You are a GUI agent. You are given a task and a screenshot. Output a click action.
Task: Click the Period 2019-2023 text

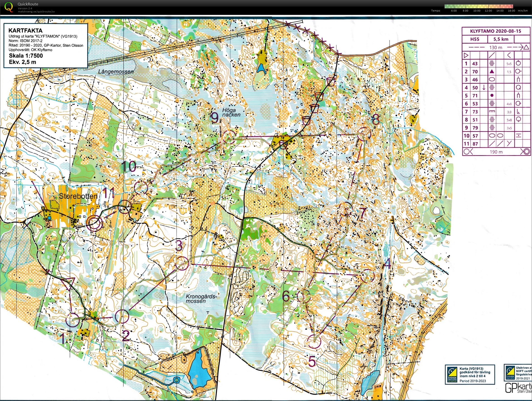click(473, 381)
